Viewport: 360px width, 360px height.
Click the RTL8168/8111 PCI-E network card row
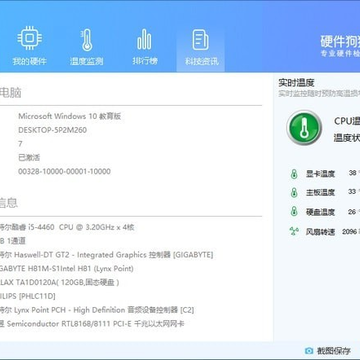(x=92, y=324)
